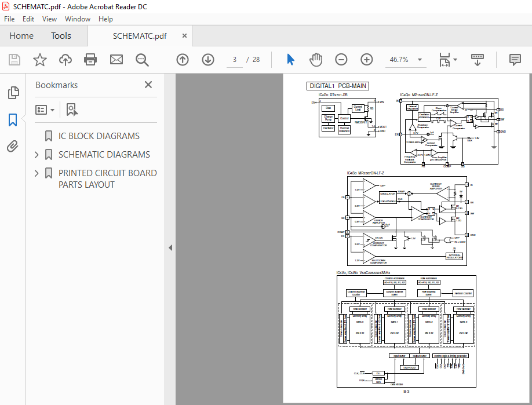Click the IC4So MP2367DN-LF-Z diagram label
532x405 pixels.
click(x=366, y=173)
